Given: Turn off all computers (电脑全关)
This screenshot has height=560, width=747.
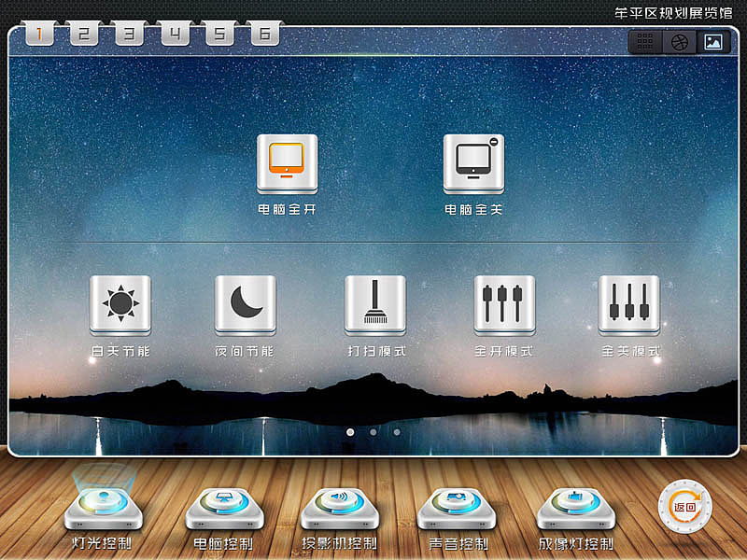Looking at the screenshot, I should (x=473, y=164).
